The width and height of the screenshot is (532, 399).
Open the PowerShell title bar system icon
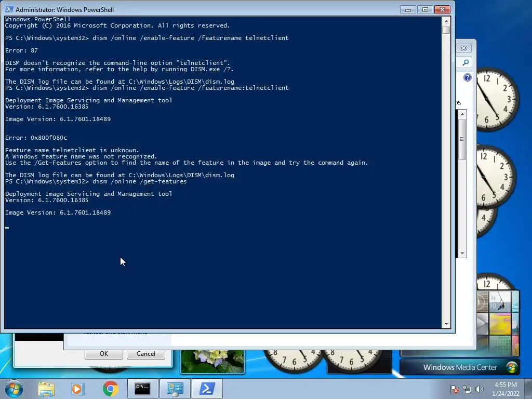pos(9,9)
